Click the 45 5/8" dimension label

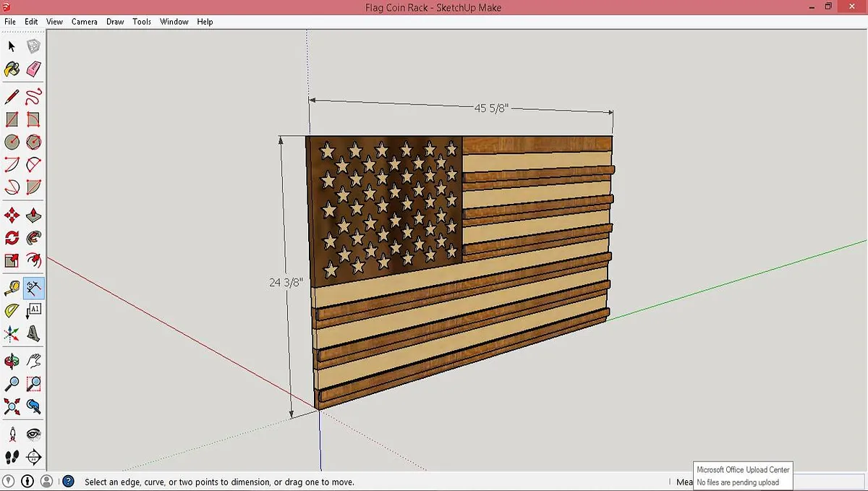[x=492, y=108]
